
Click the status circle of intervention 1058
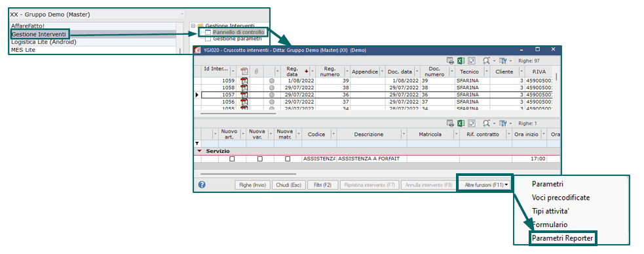(271, 88)
